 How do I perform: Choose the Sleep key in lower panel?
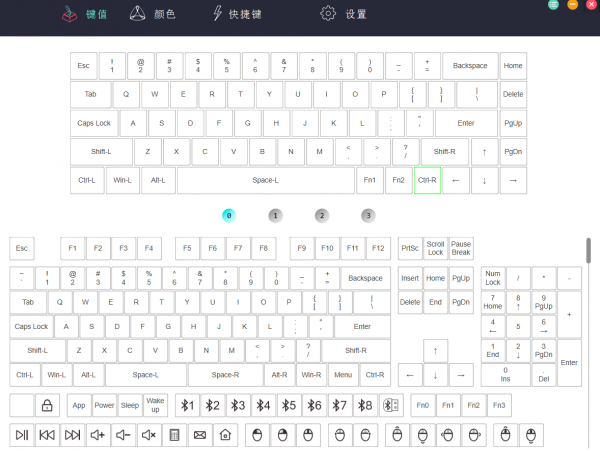click(x=130, y=405)
